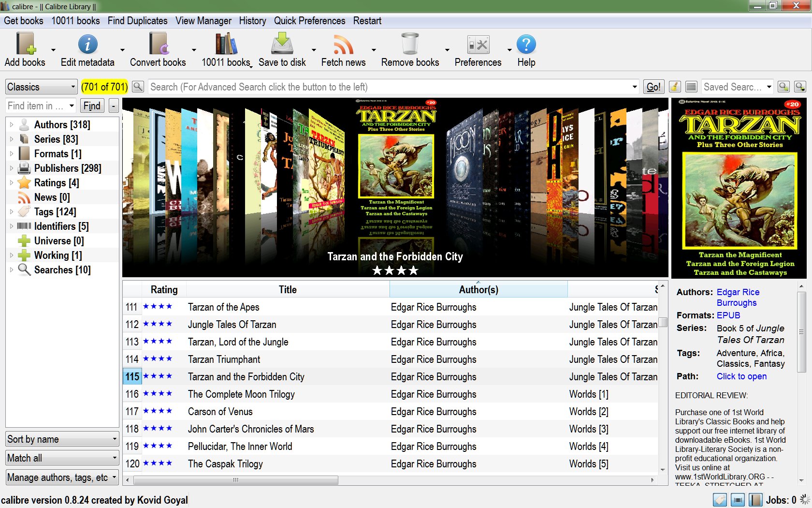Click the Help question mark icon

526,45
